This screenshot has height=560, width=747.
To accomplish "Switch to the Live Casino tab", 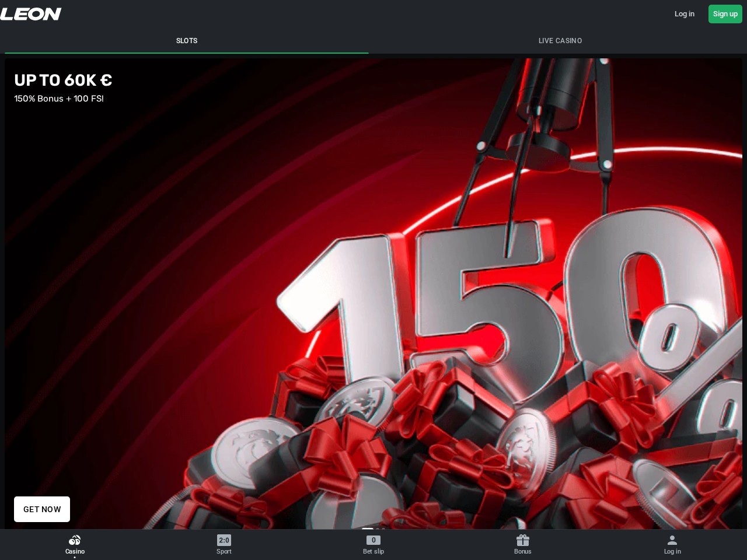I will click(x=560, y=41).
